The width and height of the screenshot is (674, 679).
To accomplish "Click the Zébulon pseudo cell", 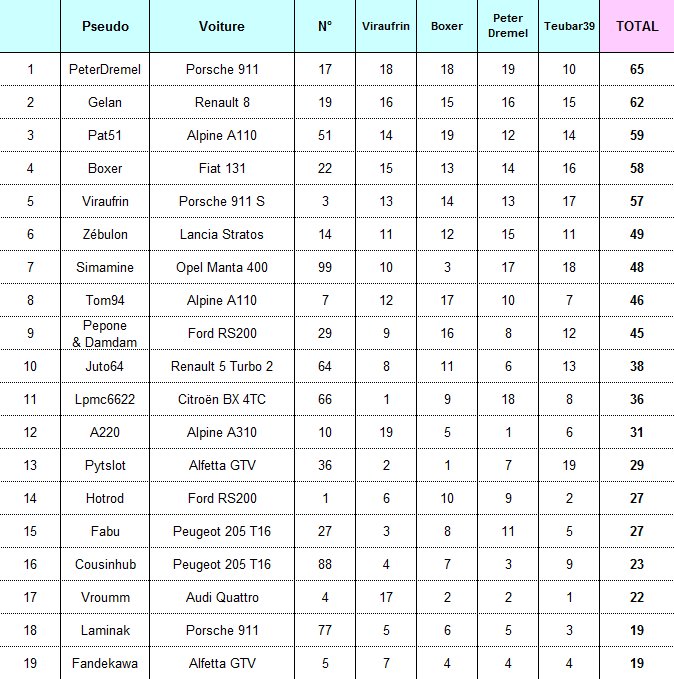I will [105, 234].
